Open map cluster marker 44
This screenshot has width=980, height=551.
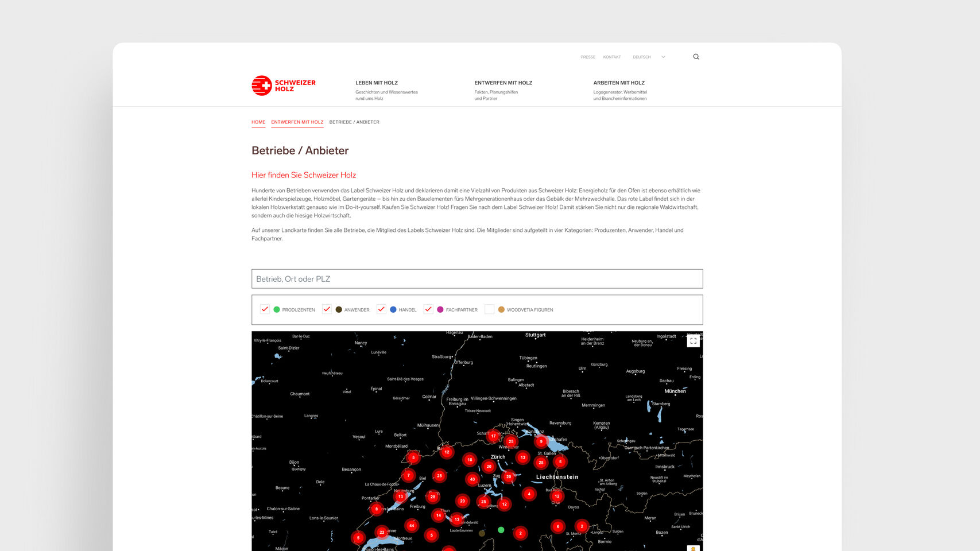tap(412, 526)
